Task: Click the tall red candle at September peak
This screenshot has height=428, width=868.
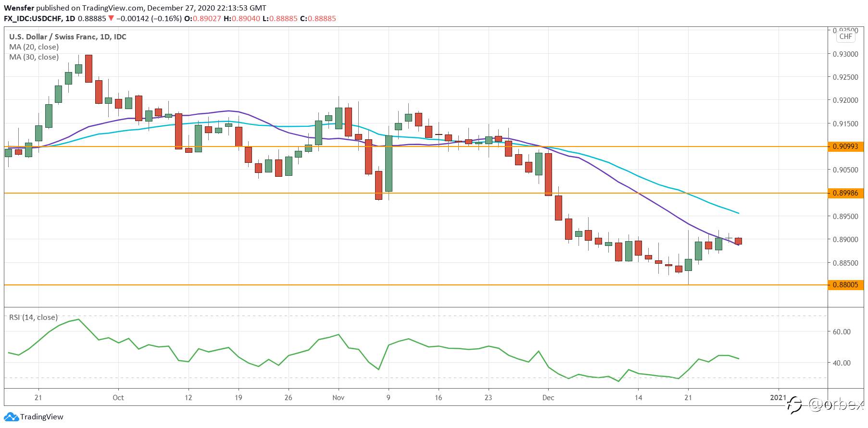Action: pyautogui.click(x=88, y=69)
